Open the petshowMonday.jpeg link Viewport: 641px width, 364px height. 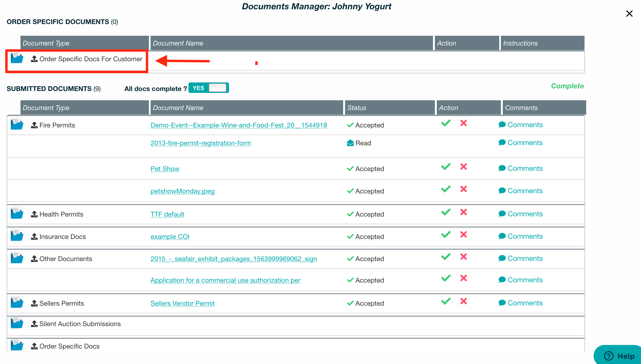183,191
